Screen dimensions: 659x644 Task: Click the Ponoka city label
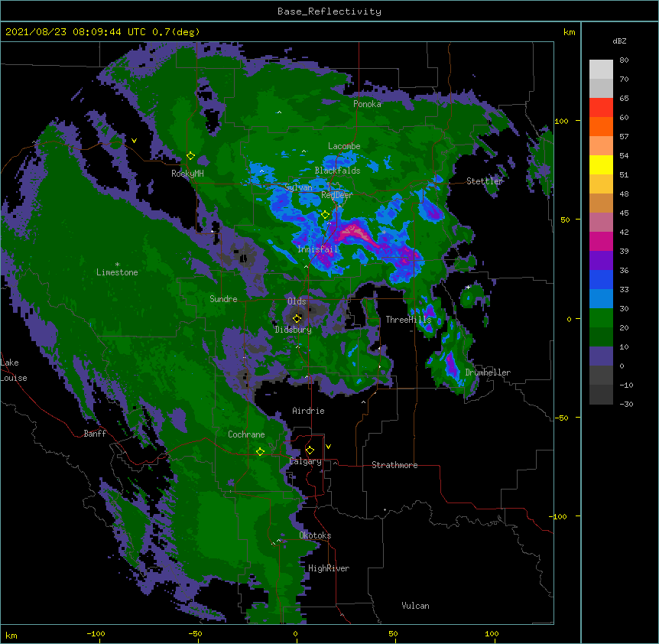point(367,104)
